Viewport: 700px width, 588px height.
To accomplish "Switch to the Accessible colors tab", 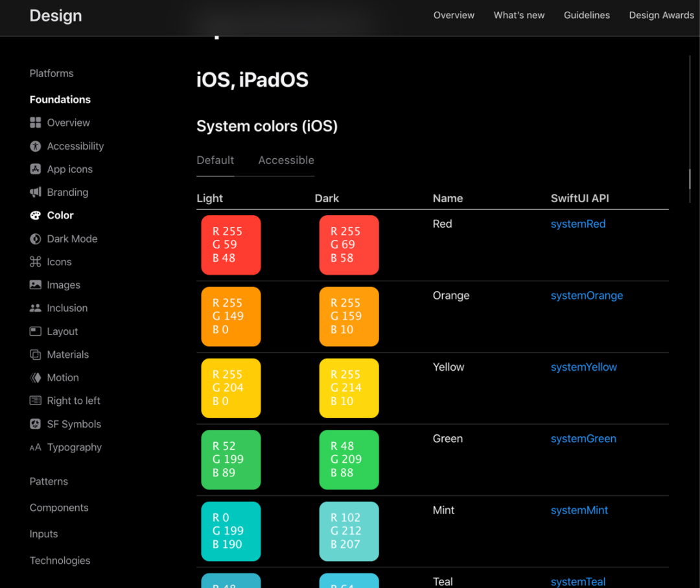I will tap(286, 160).
